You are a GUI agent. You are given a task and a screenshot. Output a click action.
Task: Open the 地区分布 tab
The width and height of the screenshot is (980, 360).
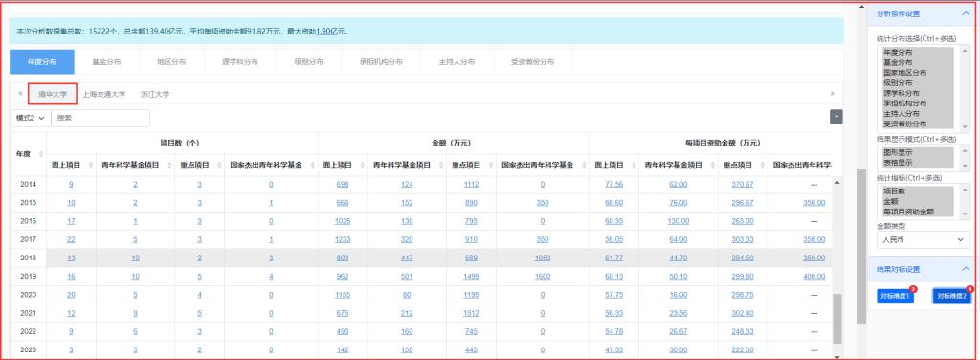171,62
